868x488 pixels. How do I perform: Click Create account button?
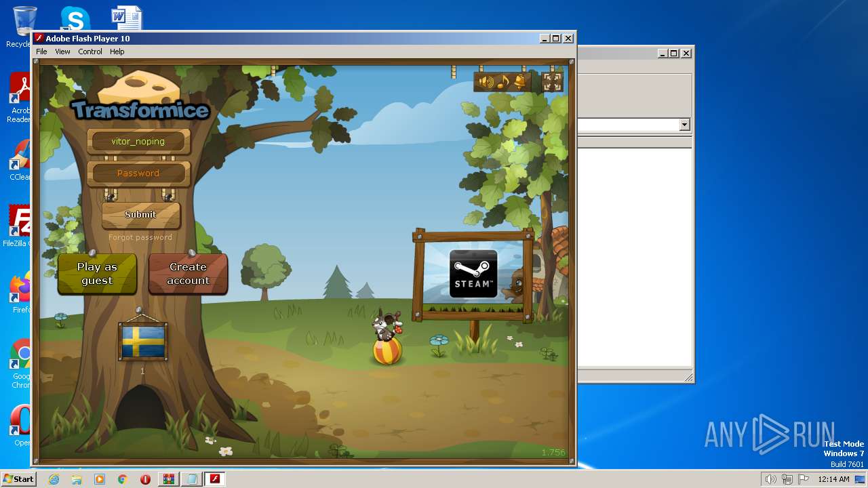[x=188, y=274]
